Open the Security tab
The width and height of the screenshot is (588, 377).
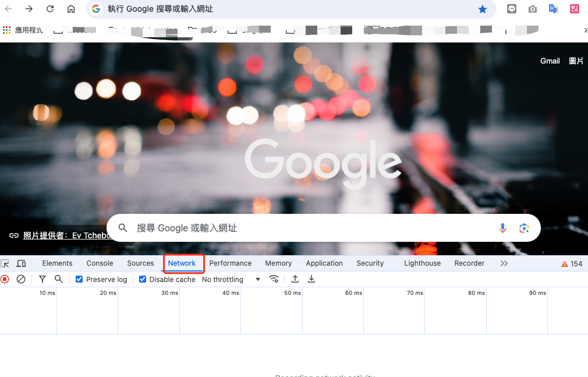(370, 263)
